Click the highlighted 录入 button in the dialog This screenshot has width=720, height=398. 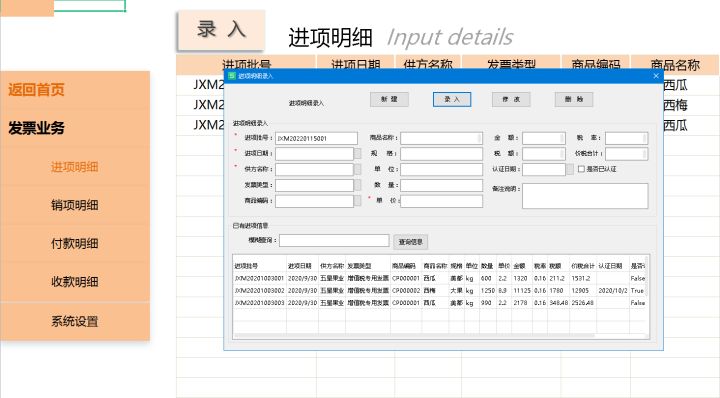(x=452, y=99)
